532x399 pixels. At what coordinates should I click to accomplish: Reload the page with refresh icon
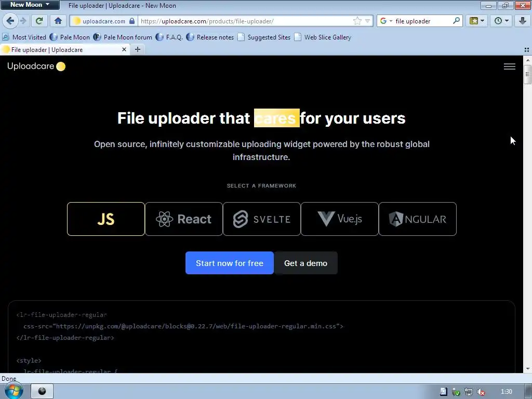click(x=39, y=21)
